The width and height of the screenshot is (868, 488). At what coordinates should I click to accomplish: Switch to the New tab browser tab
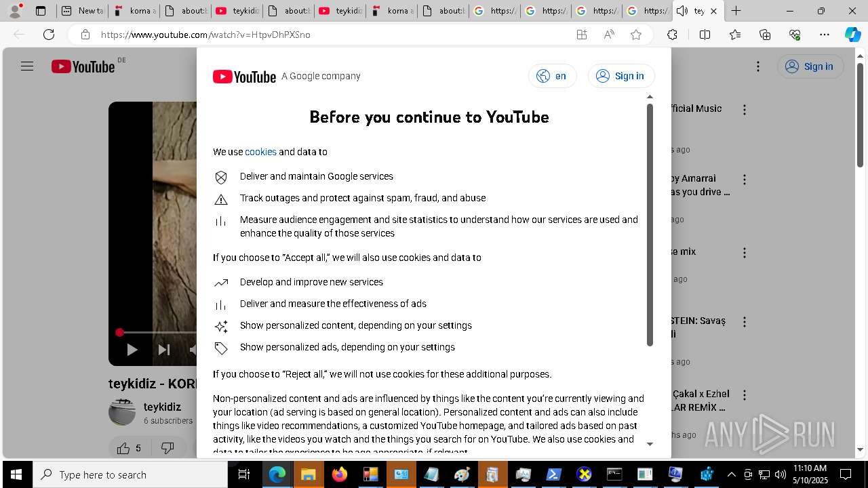(x=83, y=11)
